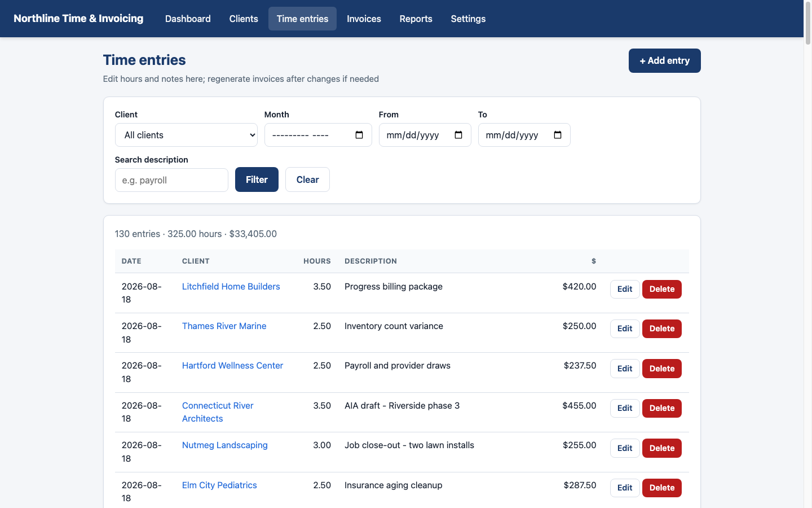Open the To date calendar picker icon
This screenshot has width=812, height=508.
point(558,135)
